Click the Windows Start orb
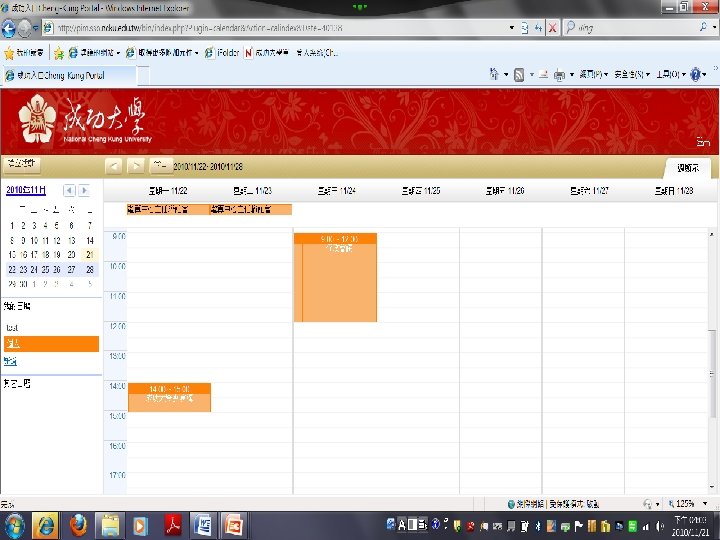 click(15, 525)
